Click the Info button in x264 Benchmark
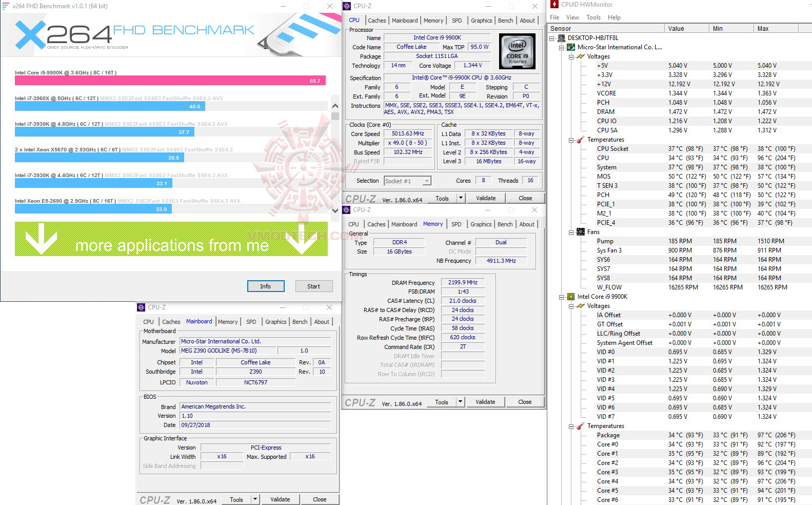This screenshot has height=505, width=812. pos(265,286)
